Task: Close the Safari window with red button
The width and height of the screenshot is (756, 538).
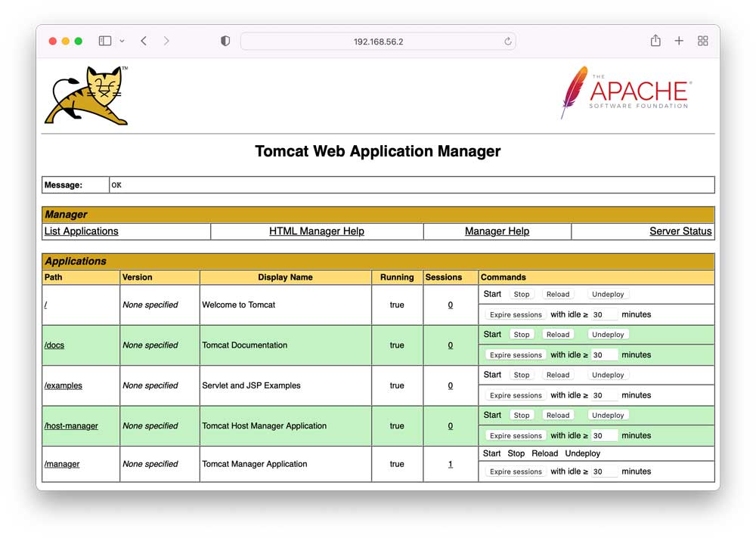Action: (53, 41)
